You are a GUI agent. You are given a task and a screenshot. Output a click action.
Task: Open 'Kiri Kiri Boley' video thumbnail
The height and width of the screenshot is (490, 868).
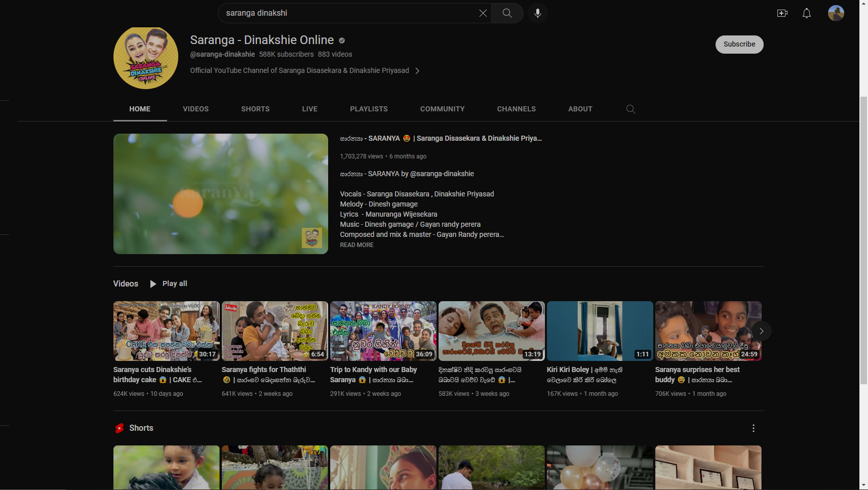point(600,331)
